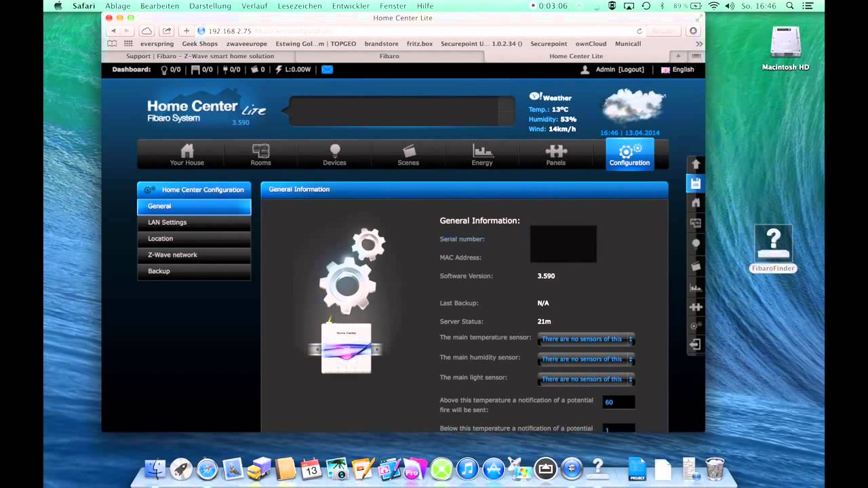
Task: Open the Darstellung menu
Action: 210,5
